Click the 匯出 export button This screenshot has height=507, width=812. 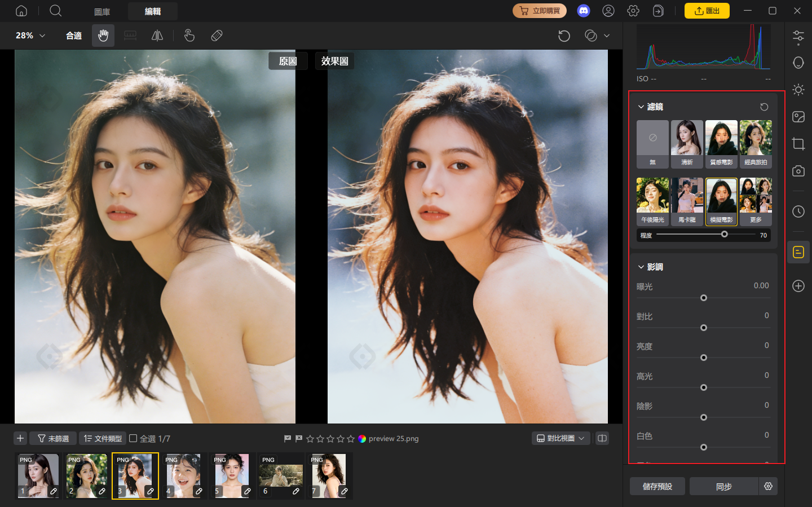[707, 11]
